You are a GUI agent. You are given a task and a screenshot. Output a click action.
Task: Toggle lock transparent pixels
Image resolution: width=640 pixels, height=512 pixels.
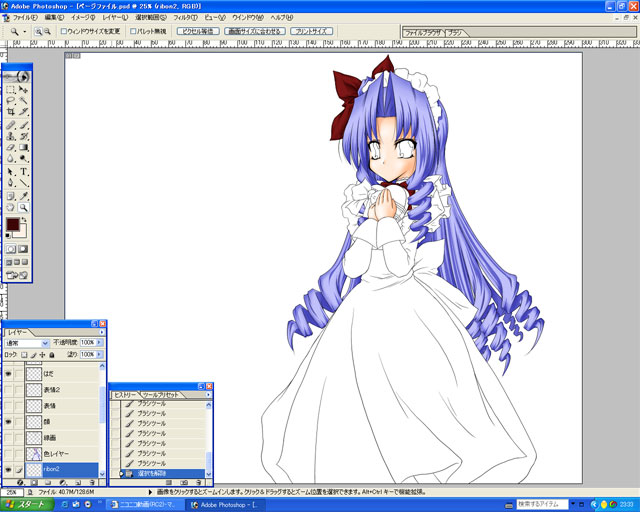pos(24,355)
